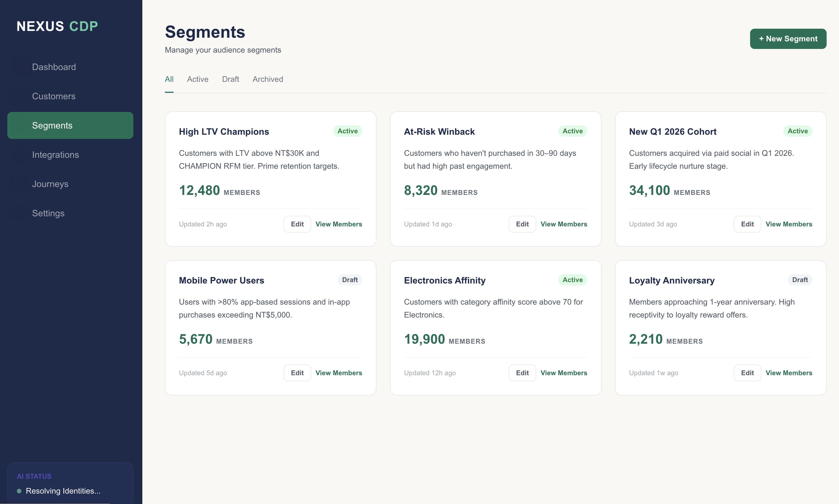This screenshot has height=504, width=839.
Task: Open the Dashboard page in sidebar
Action: click(x=54, y=67)
